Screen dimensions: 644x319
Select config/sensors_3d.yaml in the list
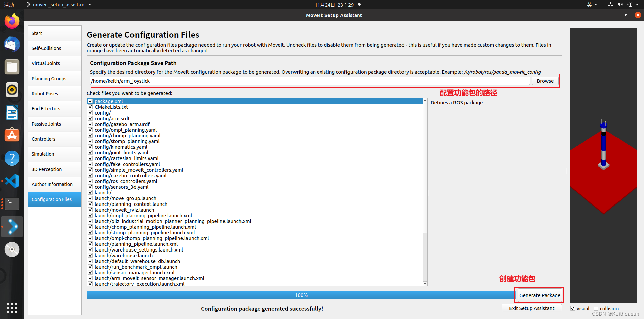tap(121, 187)
